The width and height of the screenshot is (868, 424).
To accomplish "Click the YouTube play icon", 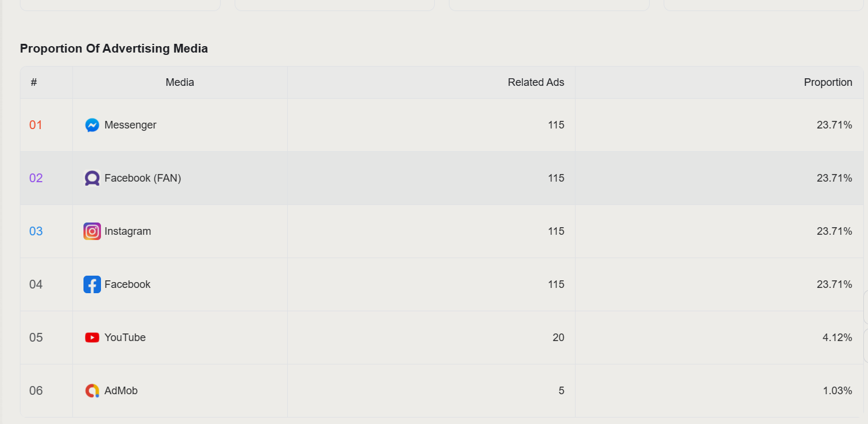I will point(92,338).
